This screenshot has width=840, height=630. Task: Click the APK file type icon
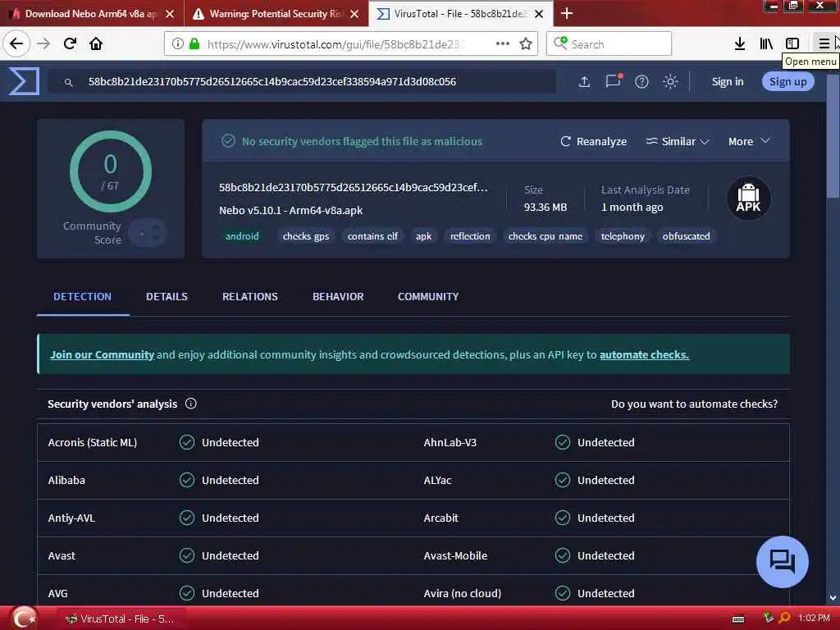(748, 199)
